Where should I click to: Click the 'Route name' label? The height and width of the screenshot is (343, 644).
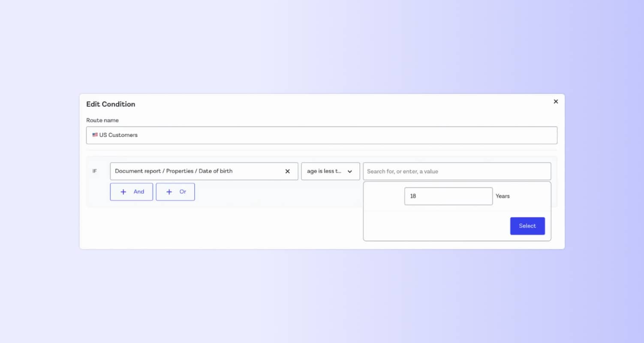pos(102,120)
